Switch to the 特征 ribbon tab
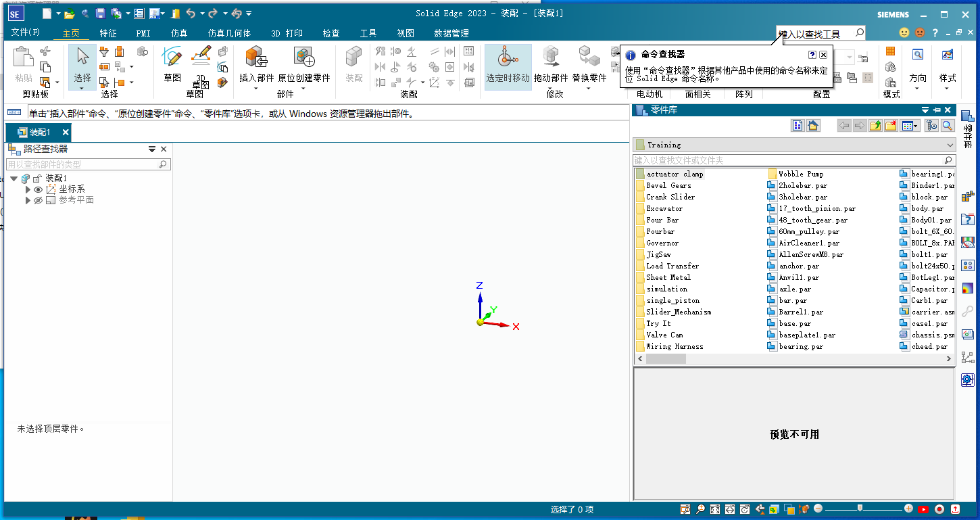Screen dimensions: 980x520 108,32
